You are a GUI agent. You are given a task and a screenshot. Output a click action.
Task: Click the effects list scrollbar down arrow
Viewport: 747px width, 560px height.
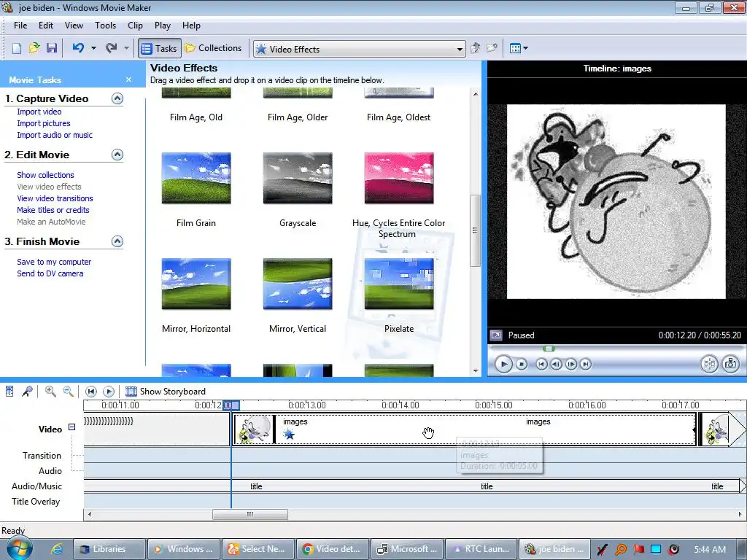pyautogui.click(x=476, y=370)
